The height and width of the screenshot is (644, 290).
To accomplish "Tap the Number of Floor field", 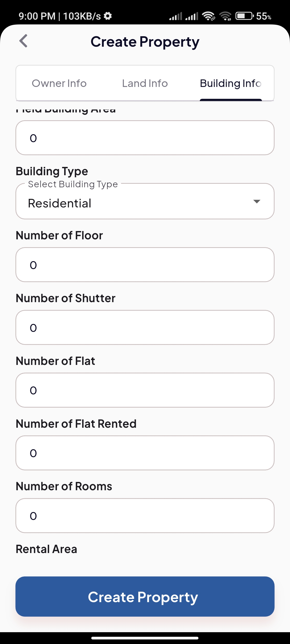I will click(x=145, y=265).
